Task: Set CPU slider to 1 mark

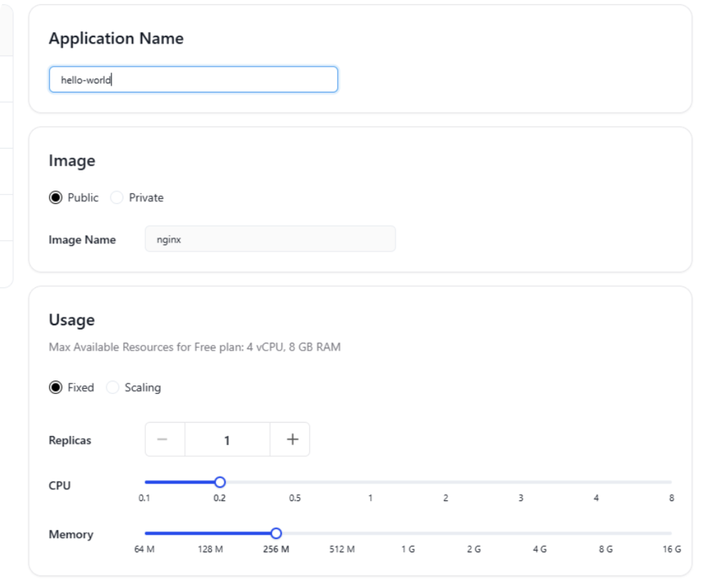Action: coord(370,482)
